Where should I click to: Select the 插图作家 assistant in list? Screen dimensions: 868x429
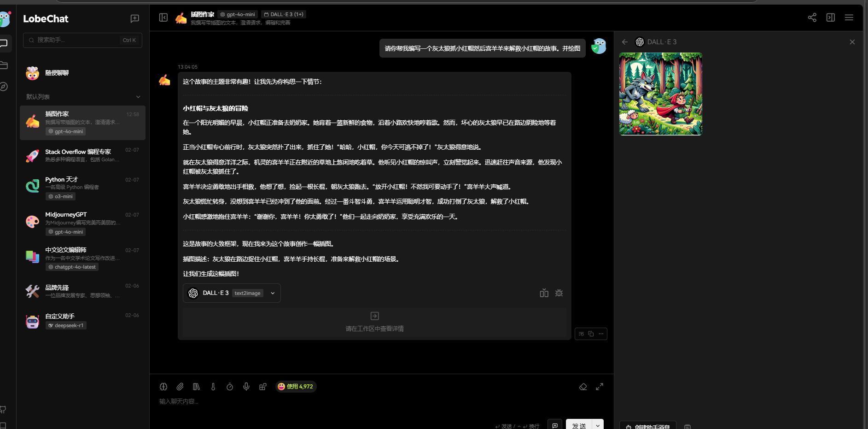pos(82,123)
